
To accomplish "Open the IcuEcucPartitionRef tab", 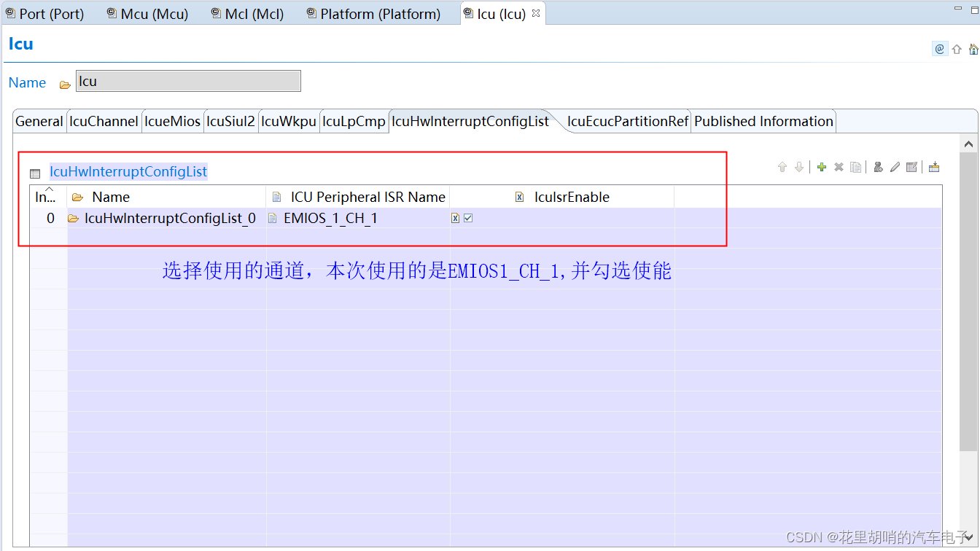I will coord(628,122).
